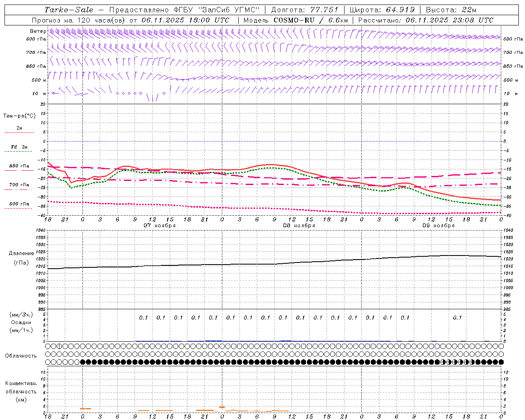Viewport: 525px width, 420px height.
Task: Click the latitude value Широта: 64.919
Action: [x=382, y=10]
